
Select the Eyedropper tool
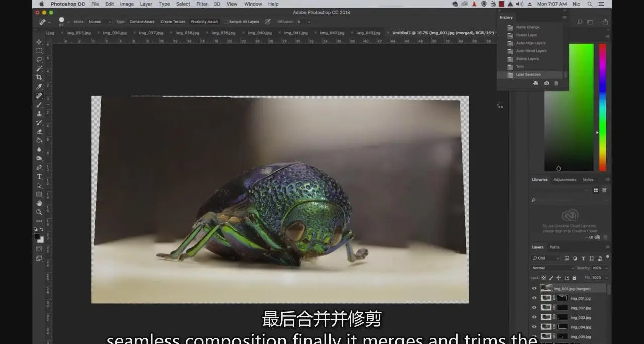pyautogui.click(x=39, y=87)
